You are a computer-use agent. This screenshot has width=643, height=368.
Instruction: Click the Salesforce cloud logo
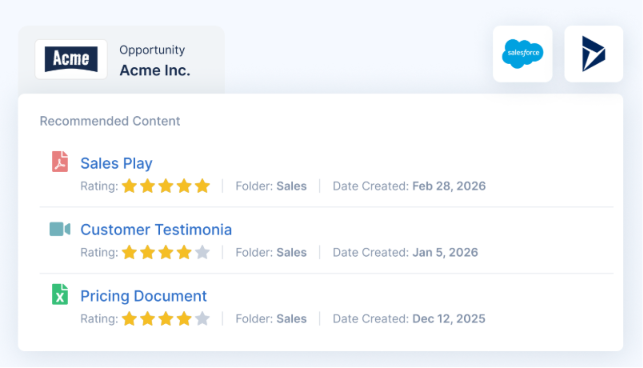[x=522, y=54]
